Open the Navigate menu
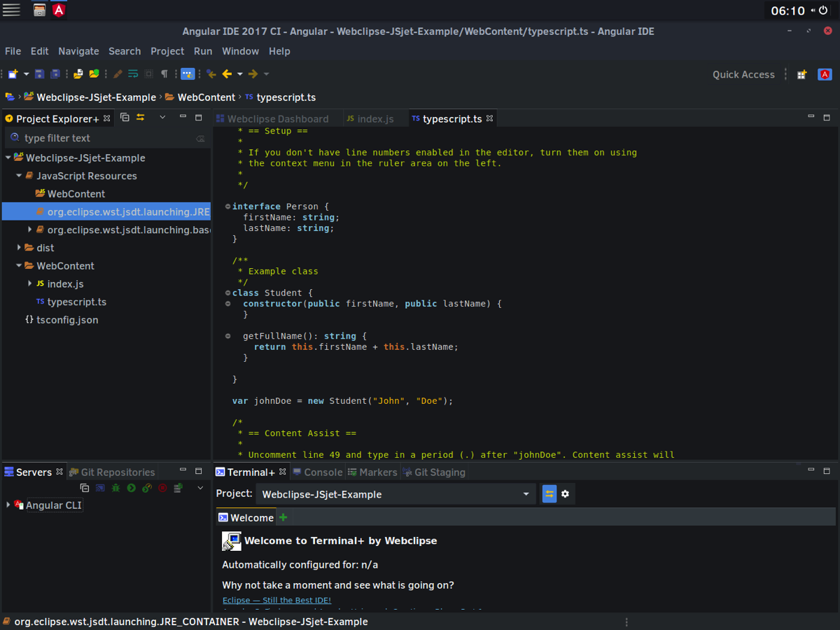840x630 pixels. click(78, 51)
